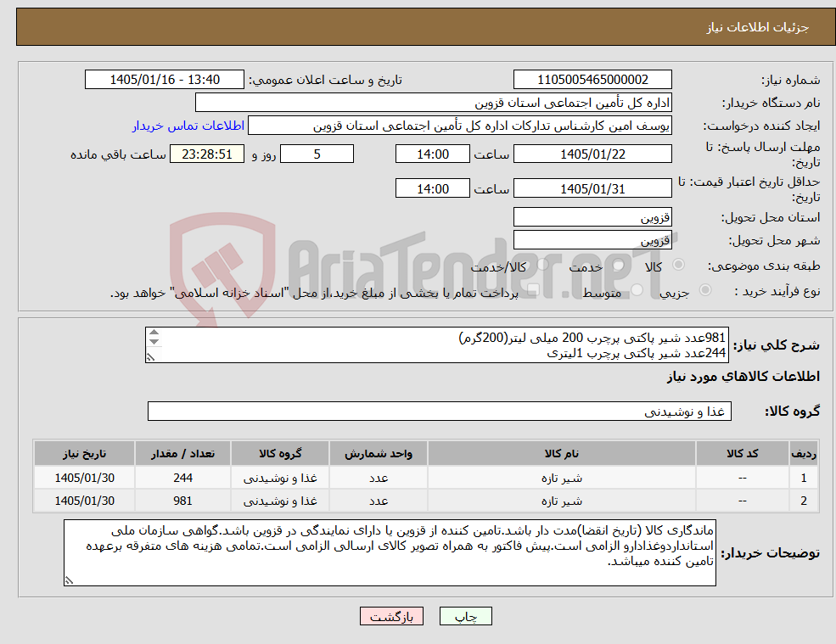Click گروه کالا column header
Viewport: 836px width, 644px height.
coord(280,454)
